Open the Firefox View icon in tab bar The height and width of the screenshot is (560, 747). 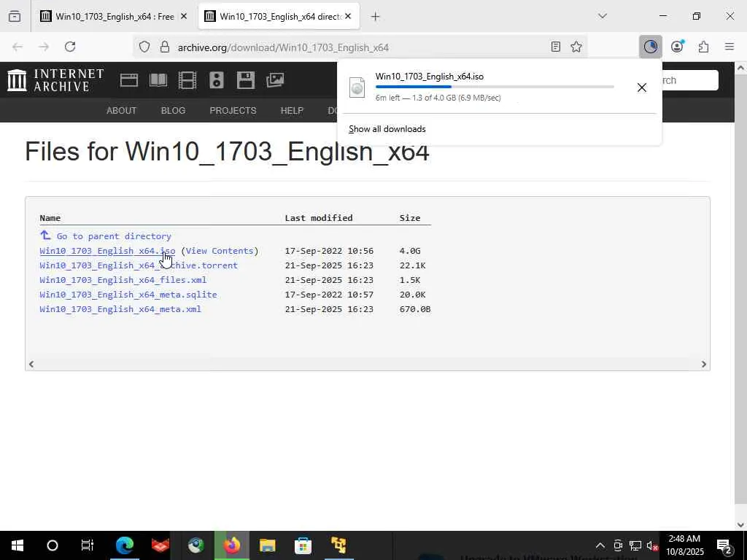point(15,16)
